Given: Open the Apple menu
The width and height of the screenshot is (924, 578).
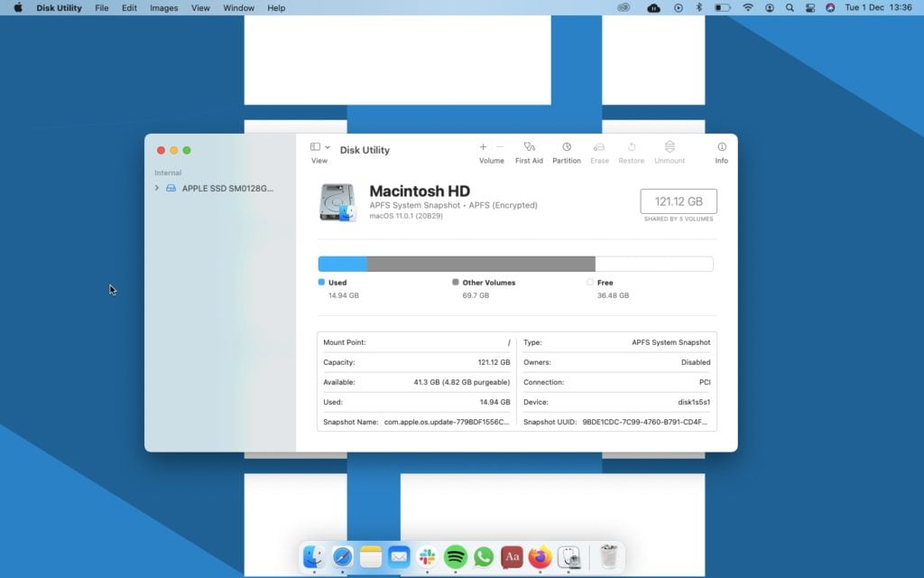Looking at the screenshot, I should tap(18, 7).
